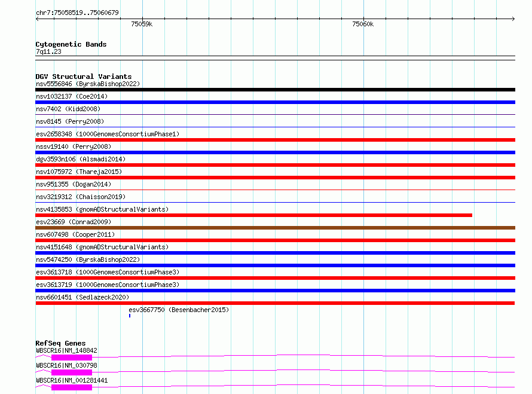Open the esv3667750 (Besenbacher2015) label
This screenshot has width=532, height=394.
179,310
